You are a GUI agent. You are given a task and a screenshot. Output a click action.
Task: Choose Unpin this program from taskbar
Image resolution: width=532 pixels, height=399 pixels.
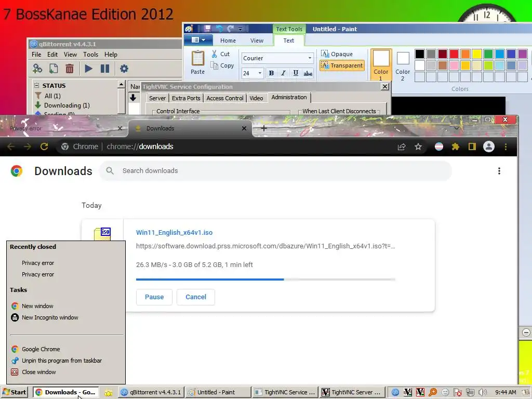tap(62, 361)
